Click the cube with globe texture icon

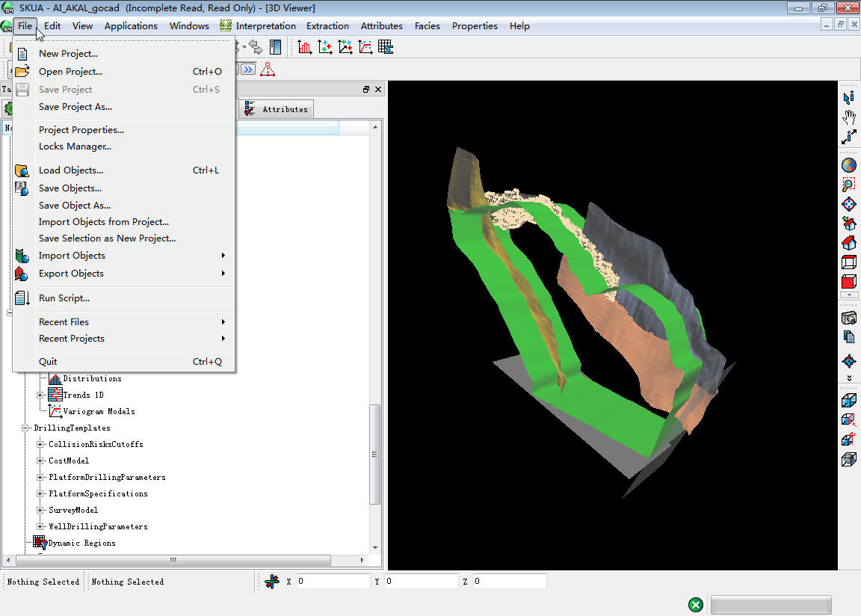(x=849, y=459)
